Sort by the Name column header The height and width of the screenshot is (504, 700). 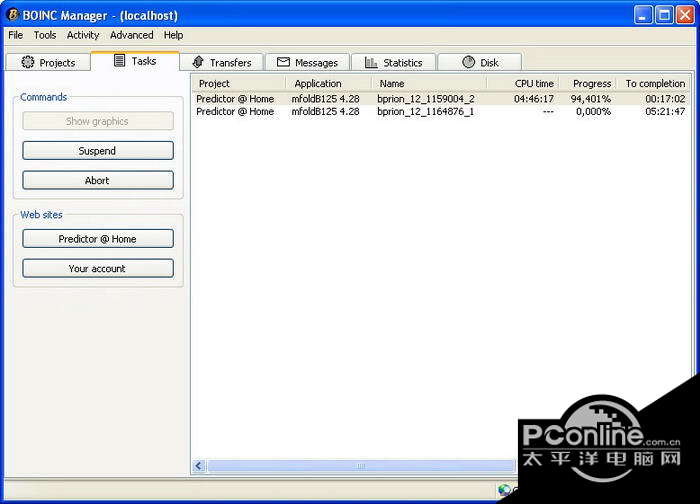coord(429,83)
